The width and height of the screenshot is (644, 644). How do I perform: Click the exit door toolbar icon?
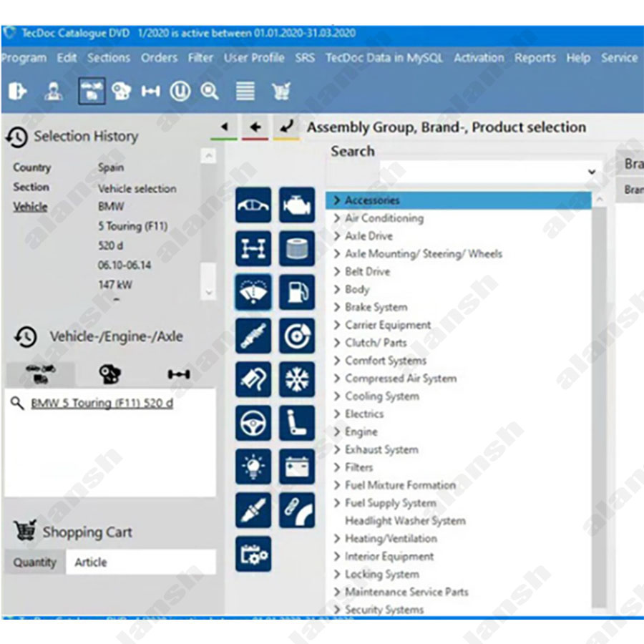coord(18,91)
